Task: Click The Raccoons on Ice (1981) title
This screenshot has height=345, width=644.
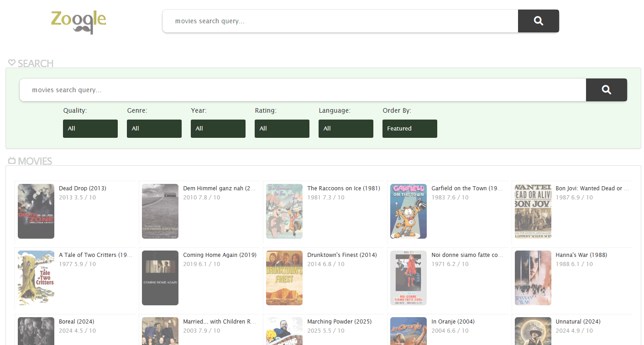Action: pos(344,188)
